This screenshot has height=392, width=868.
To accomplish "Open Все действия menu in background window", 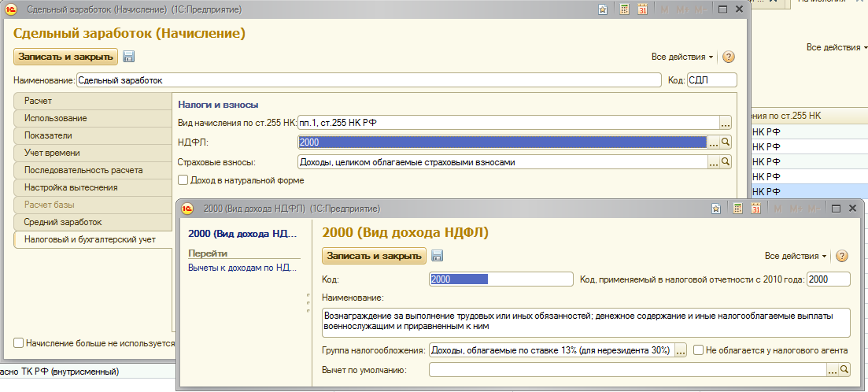I will [x=837, y=47].
